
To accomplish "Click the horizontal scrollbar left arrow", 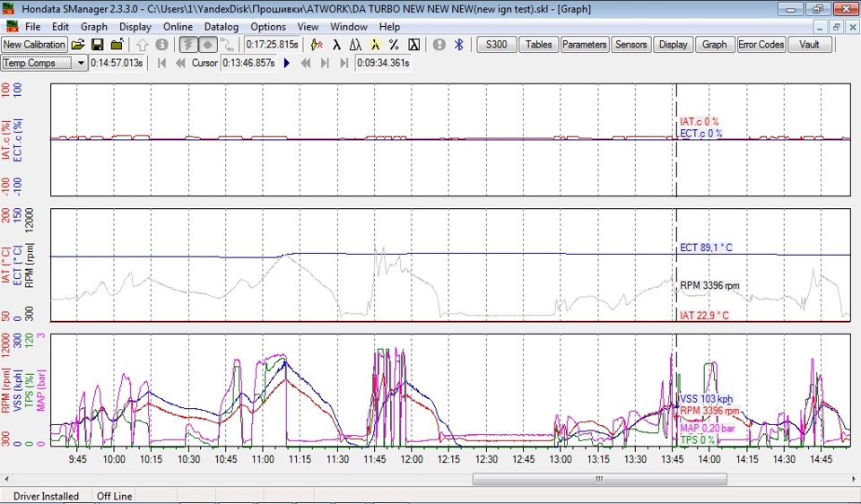I will coord(5,479).
